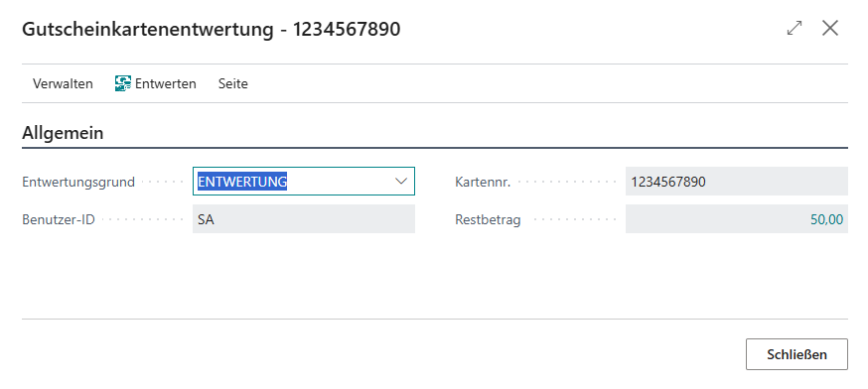
Task: Select the Entwerten action label
Action: (166, 83)
